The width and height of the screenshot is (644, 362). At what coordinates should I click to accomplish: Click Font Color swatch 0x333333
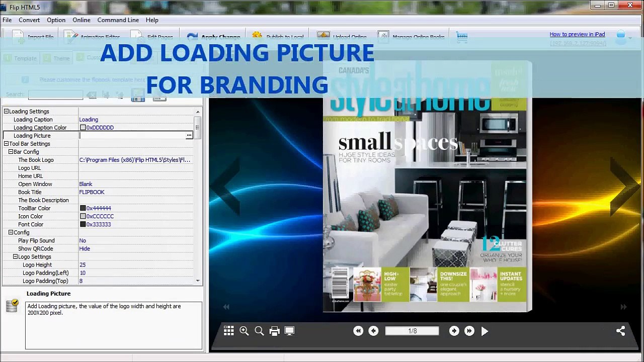pos(83,224)
